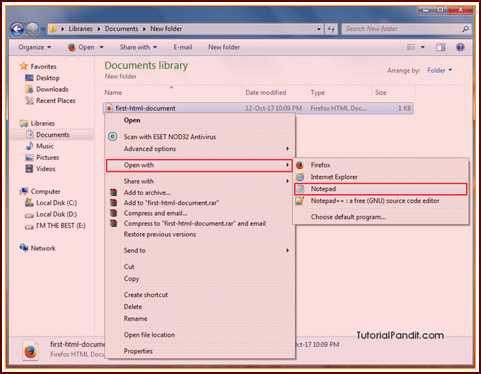Click the Internet Explorer icon in submenu
The image size is (481, 374).
pos(300,177)
